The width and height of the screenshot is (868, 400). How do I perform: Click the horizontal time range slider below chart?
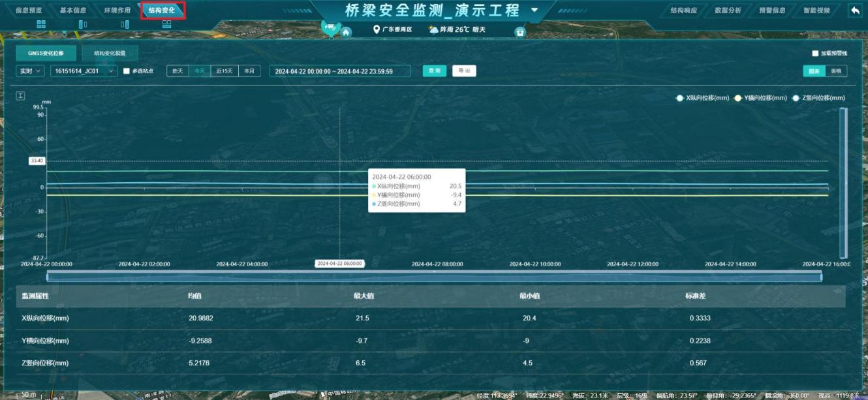pos(434,277)
